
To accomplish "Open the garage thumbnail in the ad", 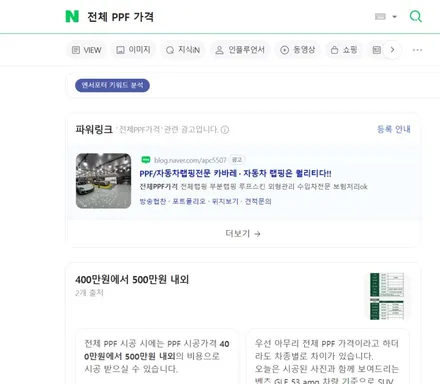I will pos(103,181).
